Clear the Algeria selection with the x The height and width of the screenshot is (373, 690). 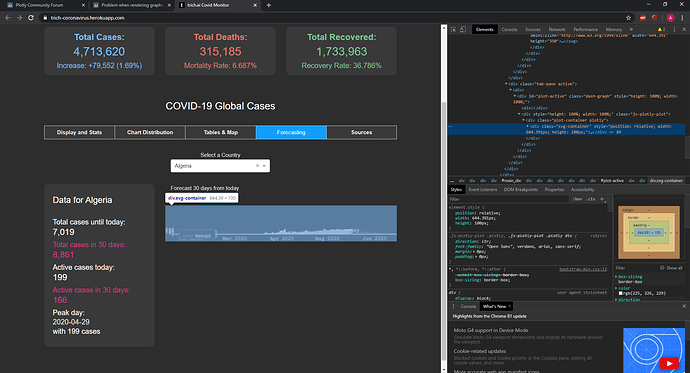click(257, 166)
